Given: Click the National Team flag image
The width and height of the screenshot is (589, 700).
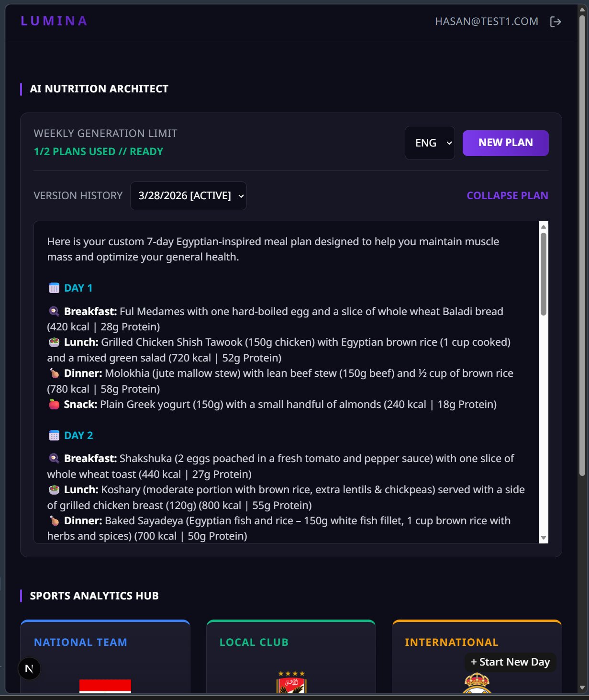Looking at the screenshot, I should (x=105, y=686).
